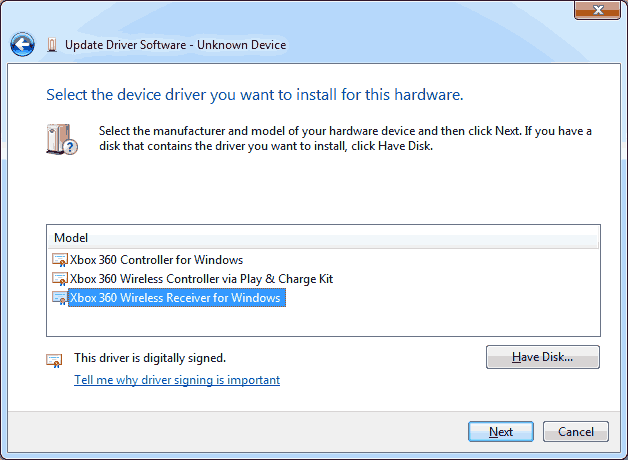Image resolution: width=628 pixels, height=460 pixels.
Task: Click the device icon beside the dialog title
Action: tap(52, 45)
